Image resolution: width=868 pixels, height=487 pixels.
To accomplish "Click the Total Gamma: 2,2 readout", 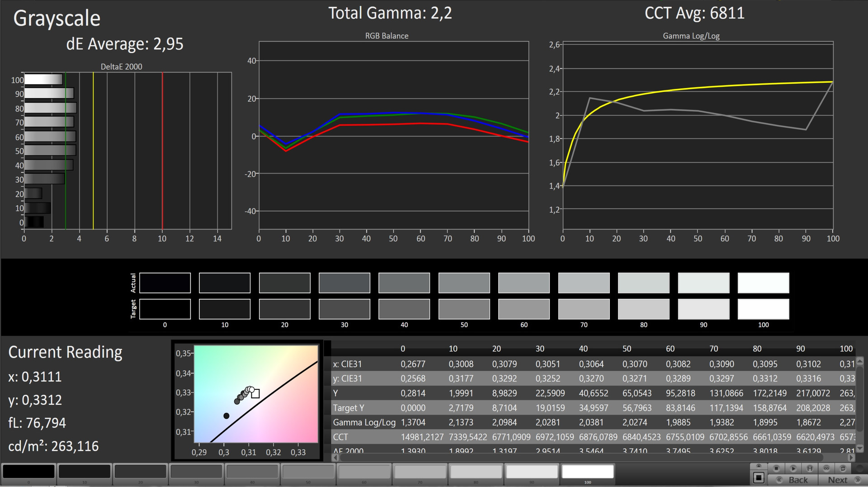I will pos(390,13).
